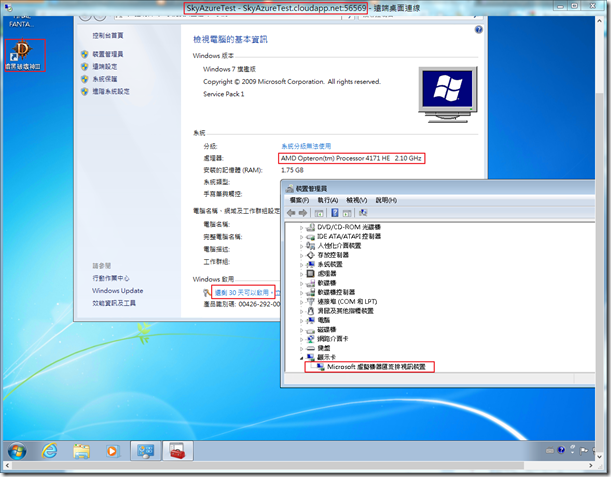611x477 pixels.
Task: Expand the 系統裝置 node
Action: pyautogui.click(x=301, y=265)
